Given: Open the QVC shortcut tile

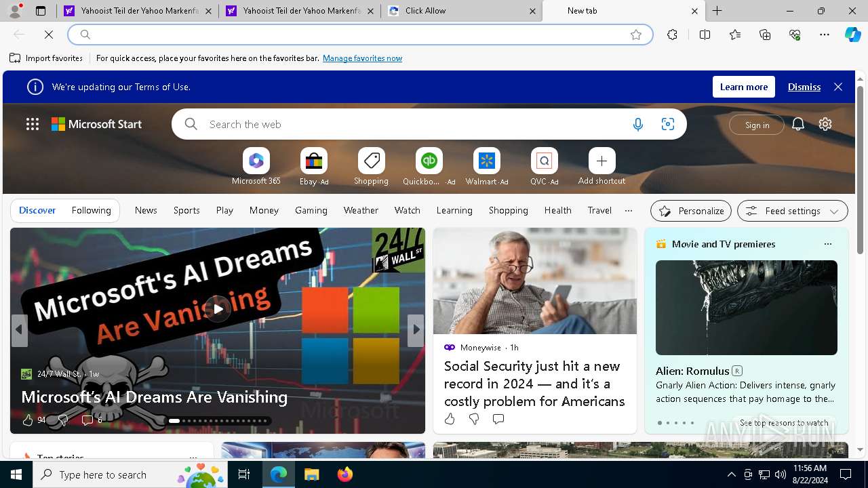Looking at the screenshot, I should pos(545,167).
